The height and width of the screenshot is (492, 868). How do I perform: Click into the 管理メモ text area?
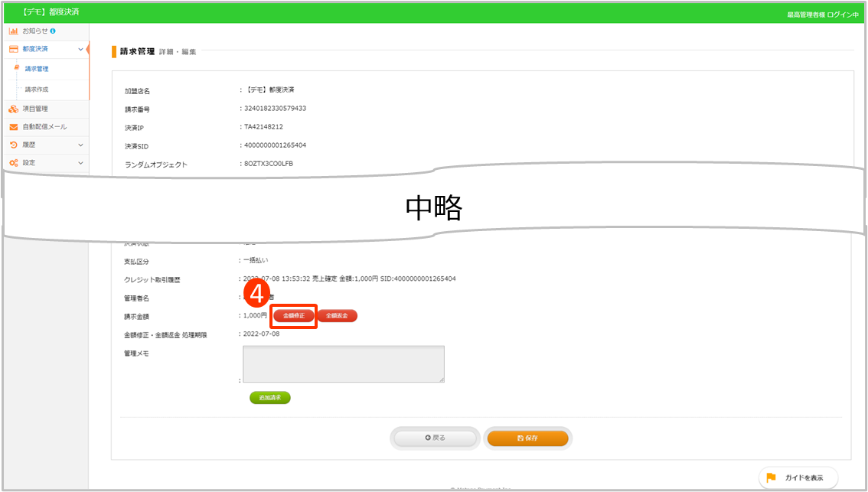pyautogui.click(x=343, y=364)
